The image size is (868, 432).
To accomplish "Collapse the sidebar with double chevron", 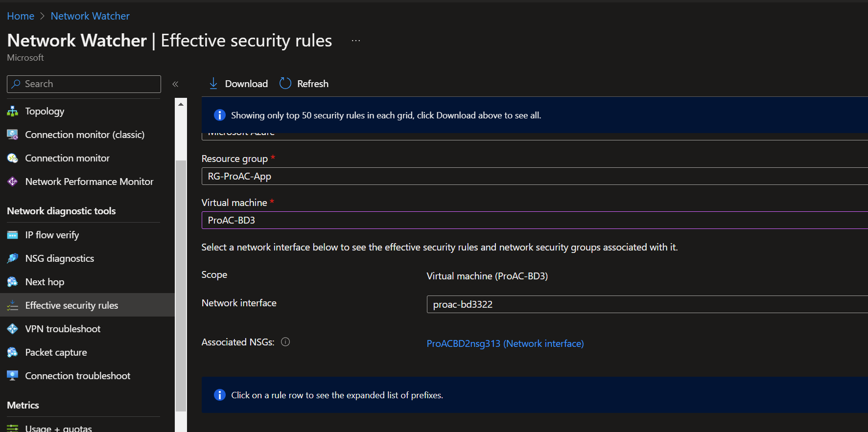I will pyautogui.click(x=175, y=84).
